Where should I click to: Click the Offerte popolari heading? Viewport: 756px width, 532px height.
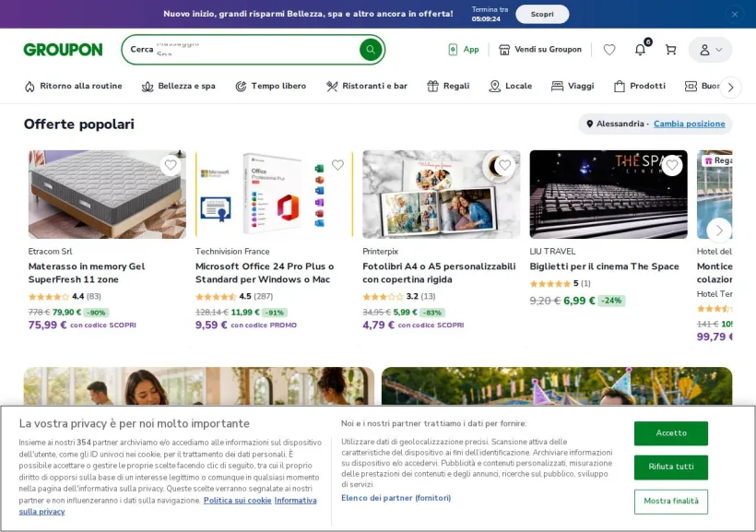pyautogui.click(x=79, y=124)
